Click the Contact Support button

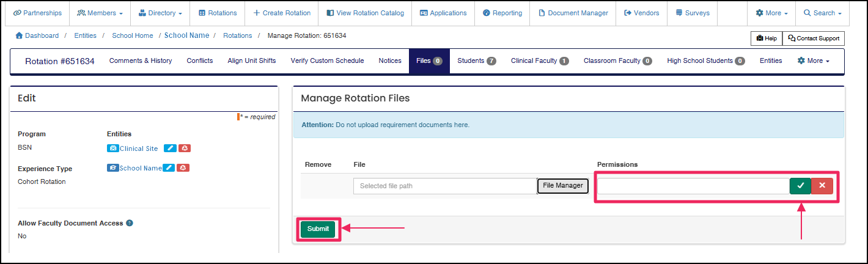(x=814, y=38)
